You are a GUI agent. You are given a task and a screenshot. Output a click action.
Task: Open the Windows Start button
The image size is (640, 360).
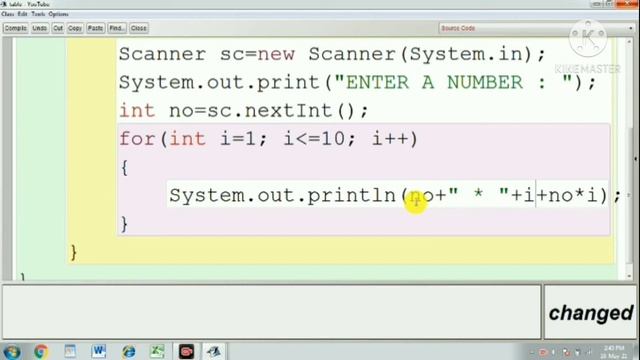12,351
